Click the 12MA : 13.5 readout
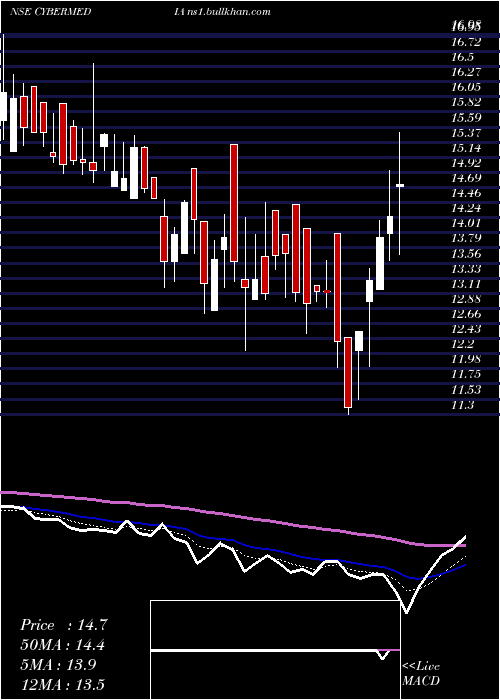Screen dimensions: 500x700 (64, 685)
